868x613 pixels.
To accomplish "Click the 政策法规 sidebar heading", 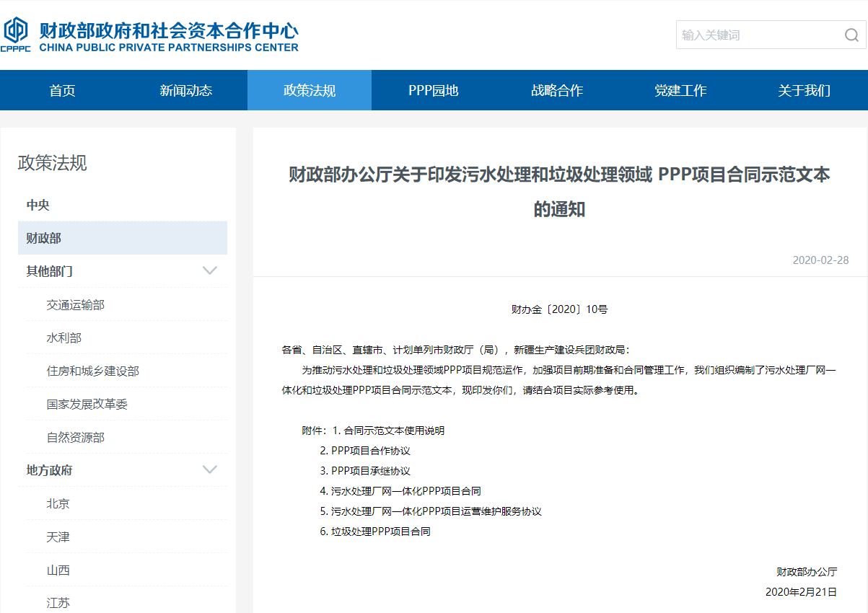I will tap(52, 163).
